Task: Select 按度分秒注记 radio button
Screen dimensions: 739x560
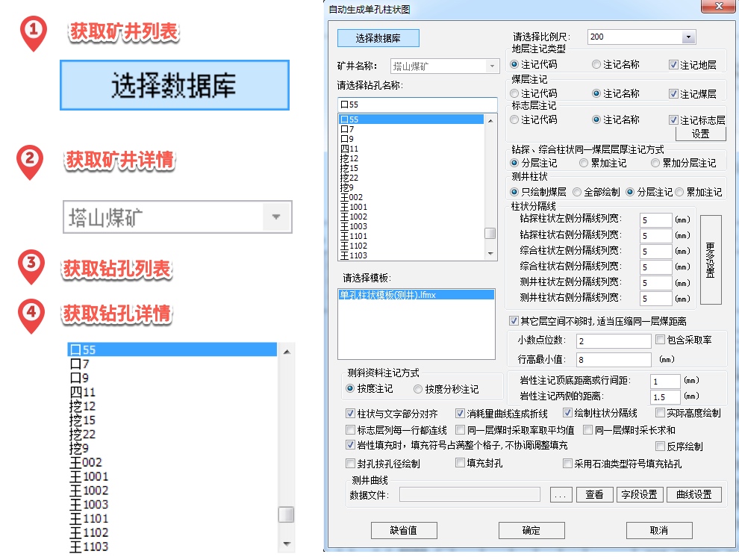Action: coord(418,389)
